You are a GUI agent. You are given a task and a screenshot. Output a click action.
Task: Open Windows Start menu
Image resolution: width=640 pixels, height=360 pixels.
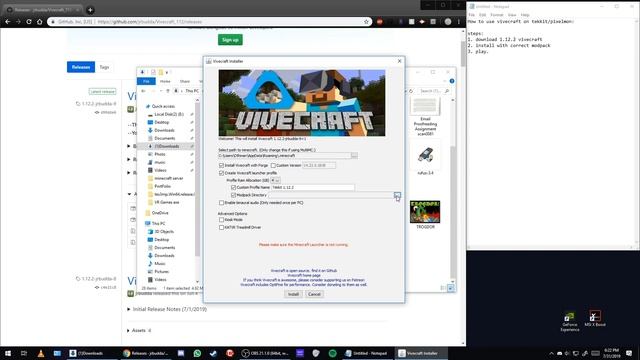pos(8,353)
